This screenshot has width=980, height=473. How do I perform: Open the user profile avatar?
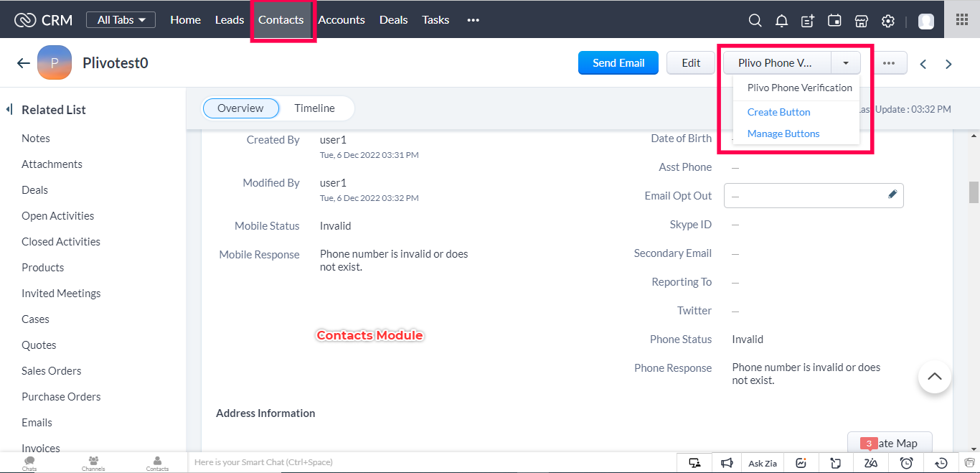(926, 21)
